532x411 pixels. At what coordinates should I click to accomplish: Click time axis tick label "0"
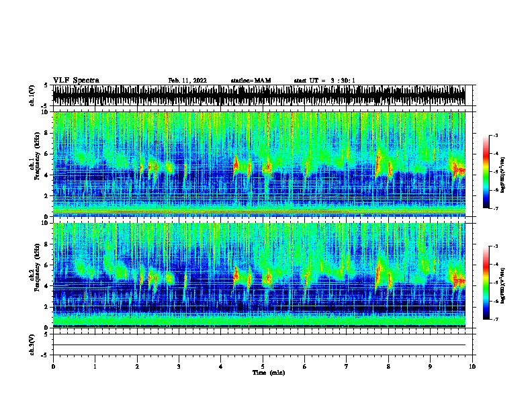[x=53, y=367]
